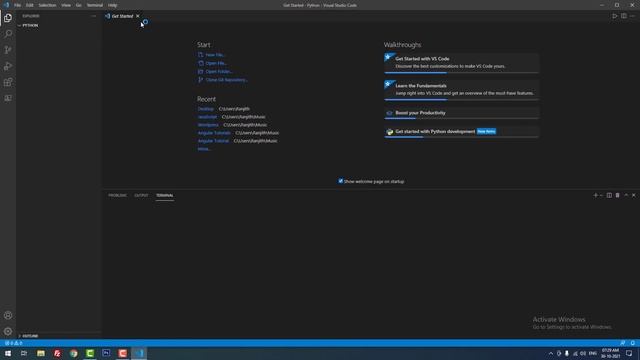Open Get started with Python development walkthrough
The height and width of the screenshot is (360, 640).
point(462,132)
